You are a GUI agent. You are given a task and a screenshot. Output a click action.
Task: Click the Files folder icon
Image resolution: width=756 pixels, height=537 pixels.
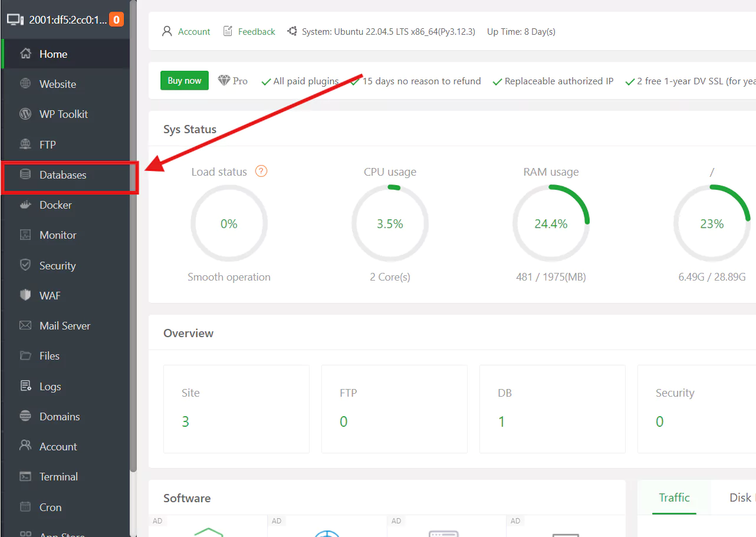pos(25,355)
